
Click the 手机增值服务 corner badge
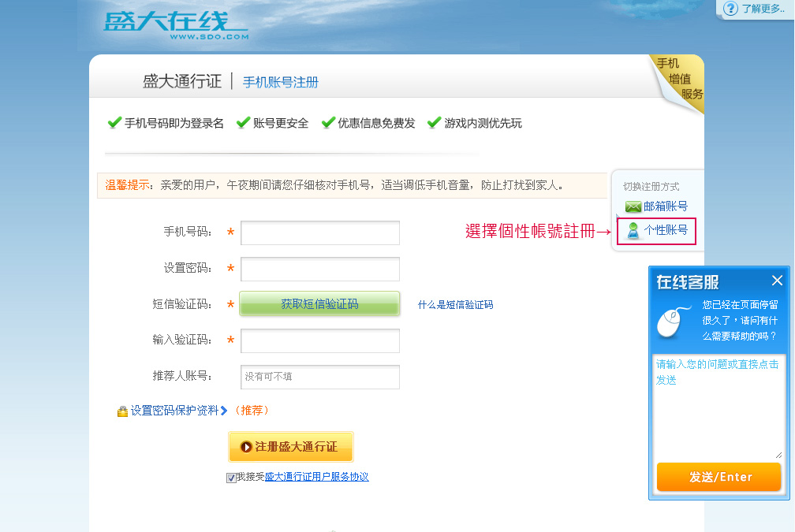tap(678, 80)
